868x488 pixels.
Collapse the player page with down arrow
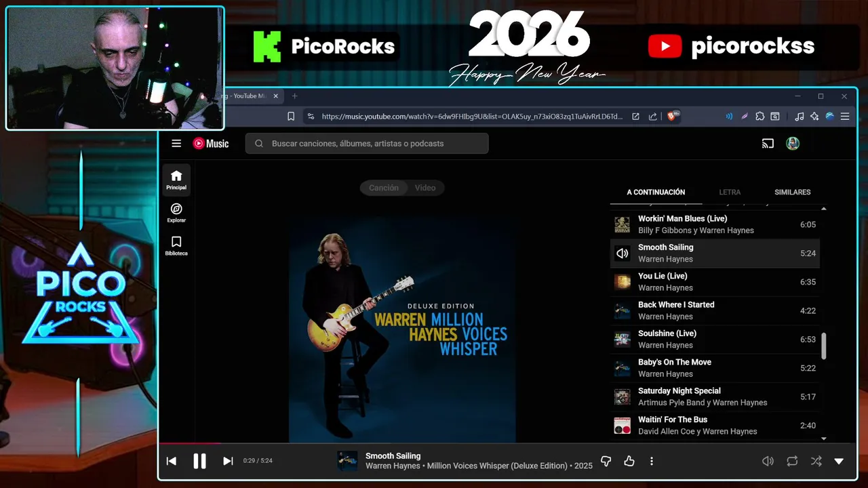[x=839, y=461]
